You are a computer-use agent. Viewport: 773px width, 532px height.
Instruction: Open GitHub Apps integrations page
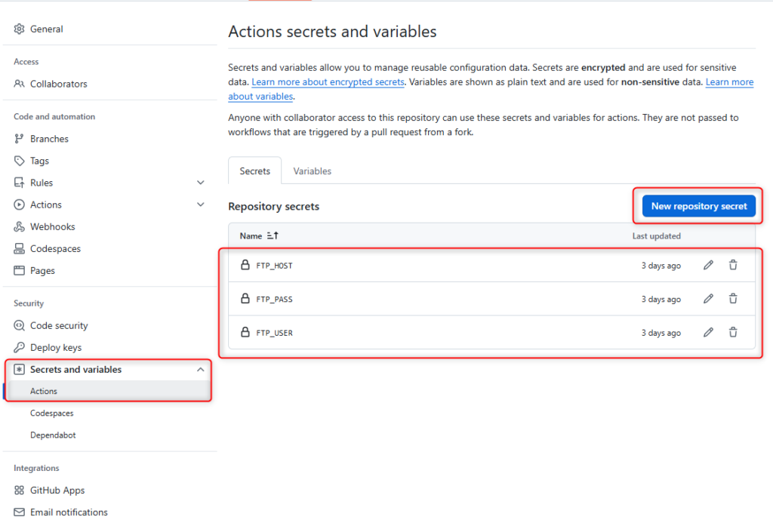57,490
